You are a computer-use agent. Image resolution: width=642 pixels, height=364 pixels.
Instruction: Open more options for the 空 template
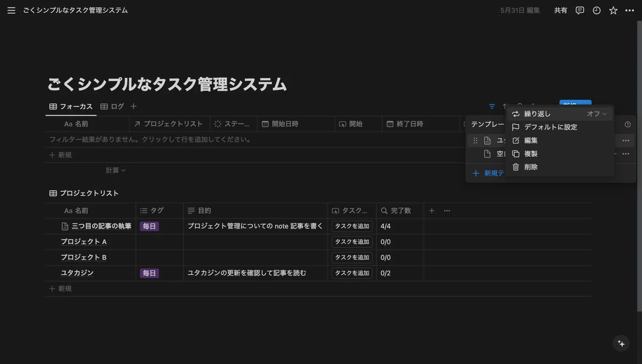click(625, 154)
